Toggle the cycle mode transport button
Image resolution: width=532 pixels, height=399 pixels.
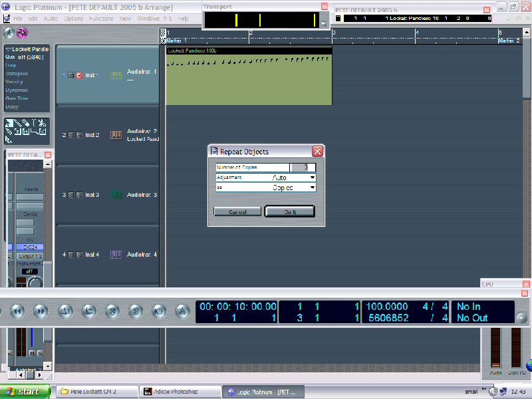tap(65, 311)
